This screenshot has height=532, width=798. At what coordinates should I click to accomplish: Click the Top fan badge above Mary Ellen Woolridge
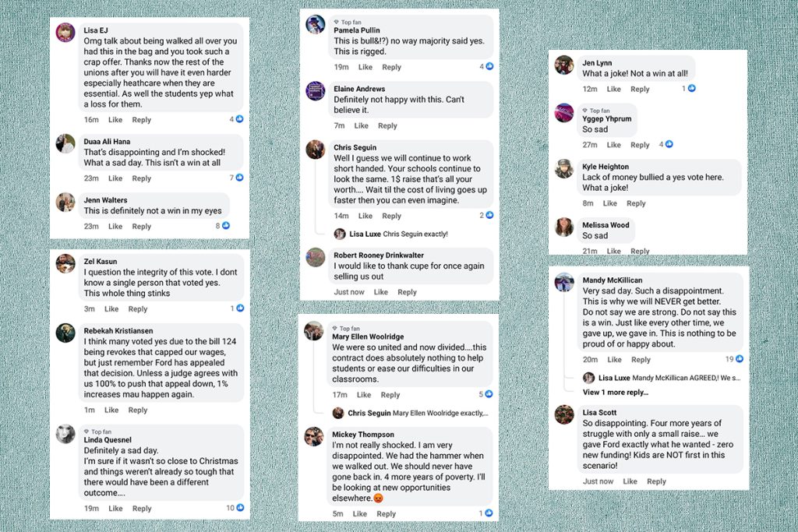tap(346, 329)
